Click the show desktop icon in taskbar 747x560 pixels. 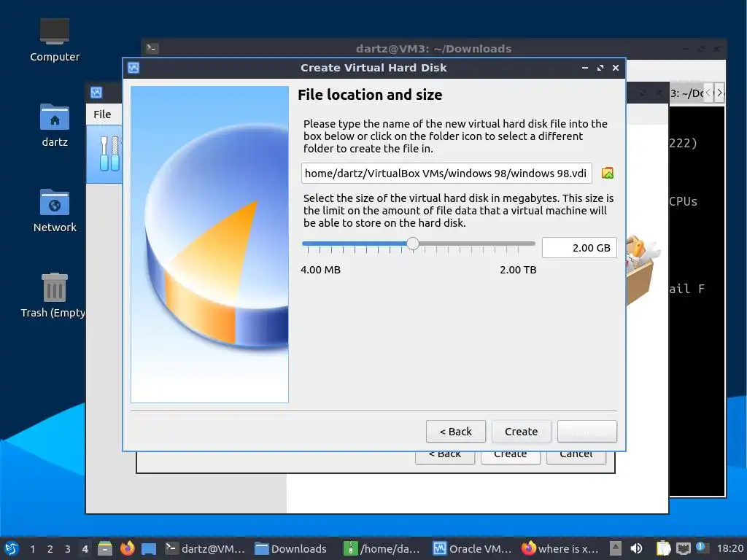(149, 549)
